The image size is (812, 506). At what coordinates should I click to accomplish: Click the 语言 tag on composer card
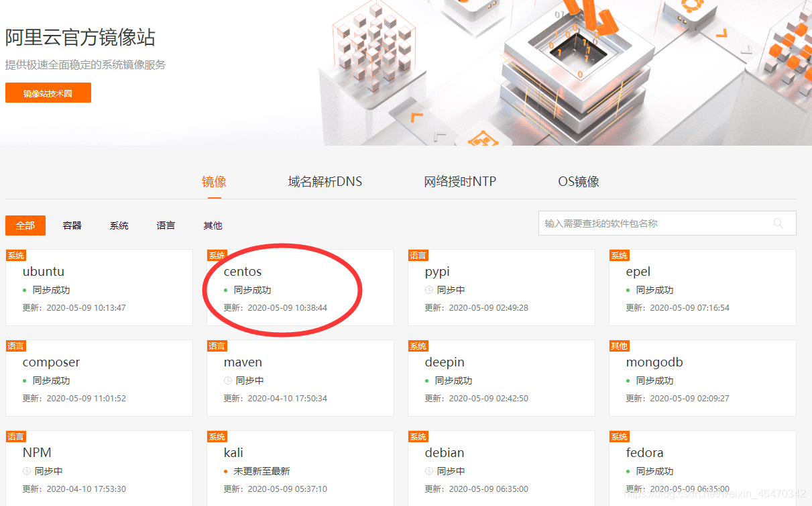point(15,346)
